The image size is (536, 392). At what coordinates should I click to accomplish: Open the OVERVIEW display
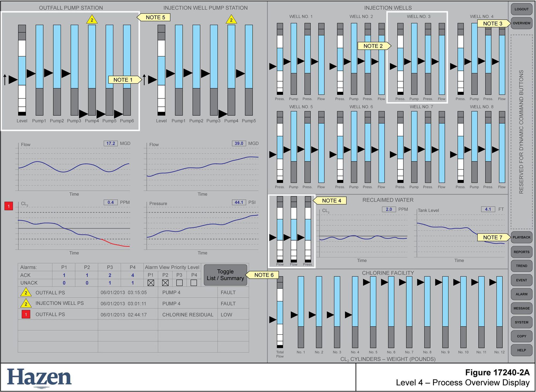521,23
